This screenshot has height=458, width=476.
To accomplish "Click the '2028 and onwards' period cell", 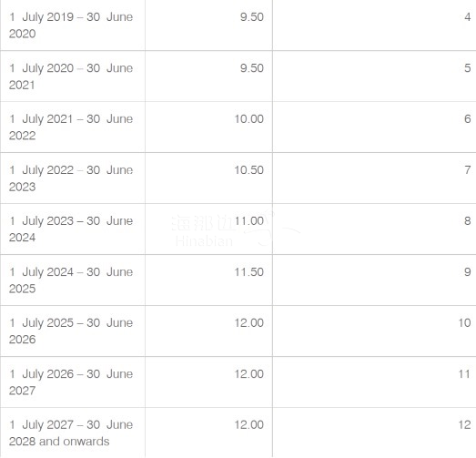I will point(71,433).
